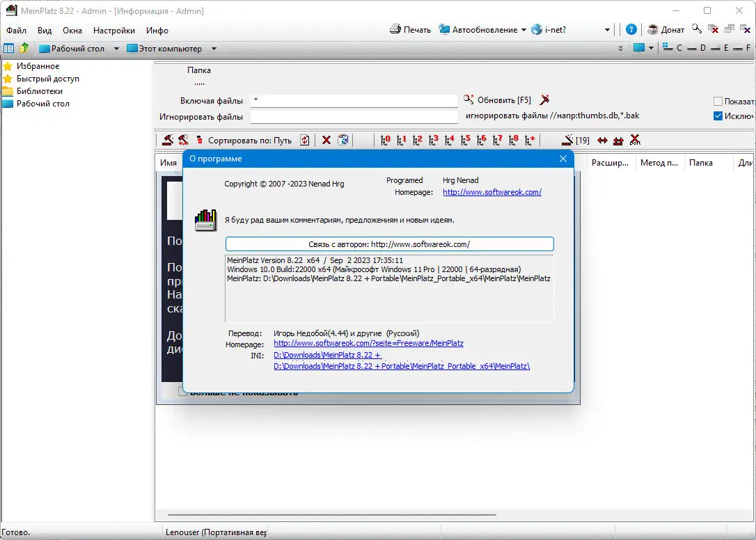Expand tree to level 8 icon
This screenshot has height=540, width=756.
pos(513,140)
